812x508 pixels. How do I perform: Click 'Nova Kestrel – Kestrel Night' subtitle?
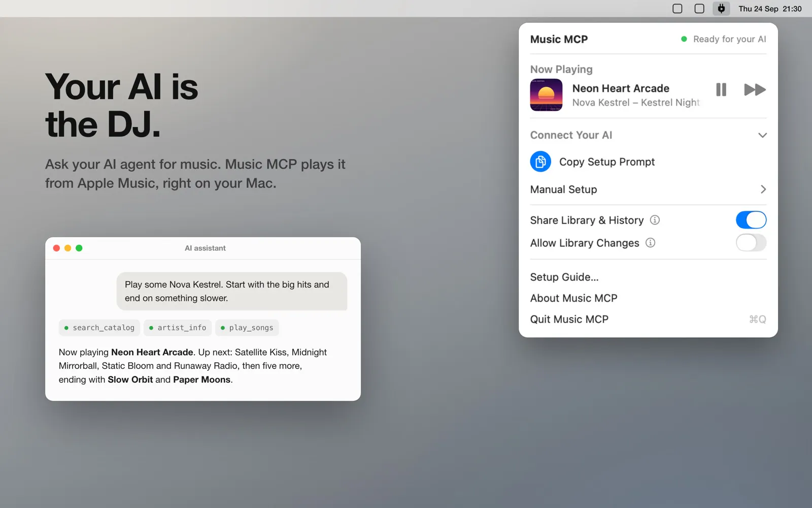pyautogui.click(x=636, y=103)
